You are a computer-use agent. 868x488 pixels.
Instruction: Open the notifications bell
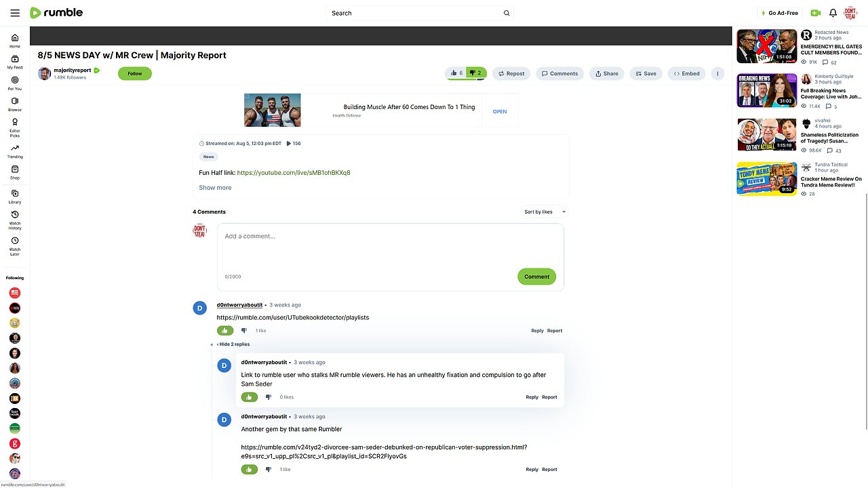(x=833, y=13)
